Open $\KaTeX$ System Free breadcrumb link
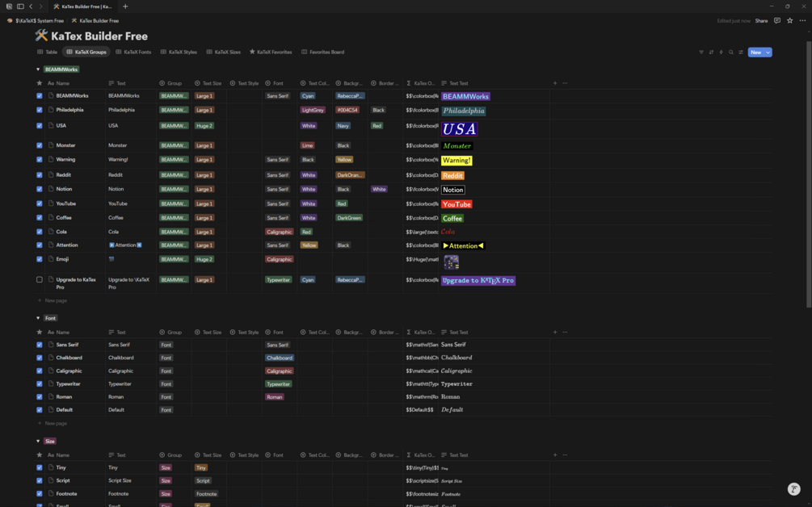812x507 pixels. click(36, 21)
